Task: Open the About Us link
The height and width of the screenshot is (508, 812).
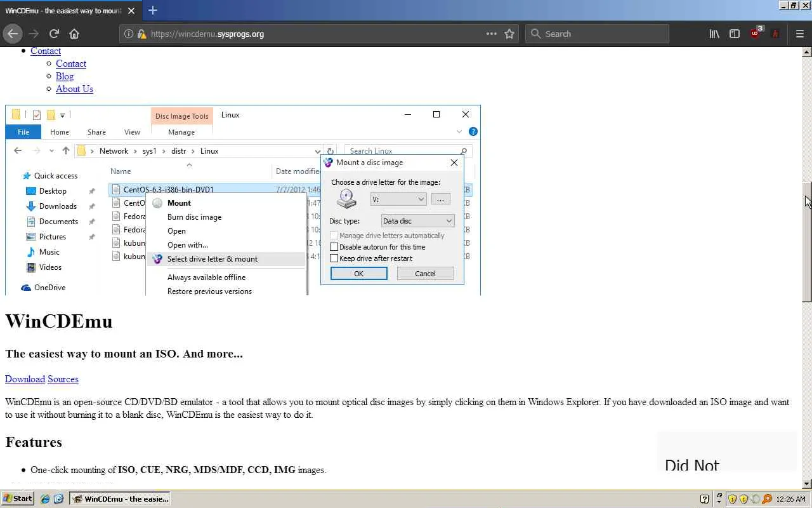Action: [74, 89]
